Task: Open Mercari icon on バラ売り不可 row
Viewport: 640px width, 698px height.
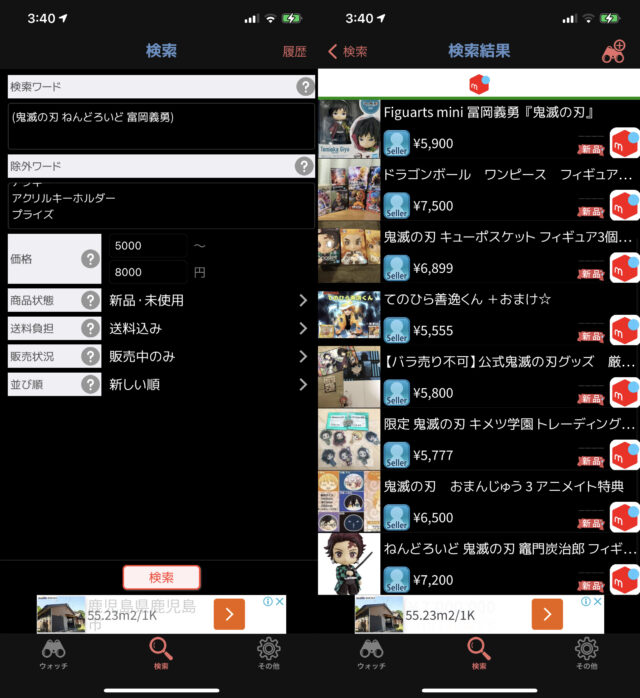Action: pos(624,392)
